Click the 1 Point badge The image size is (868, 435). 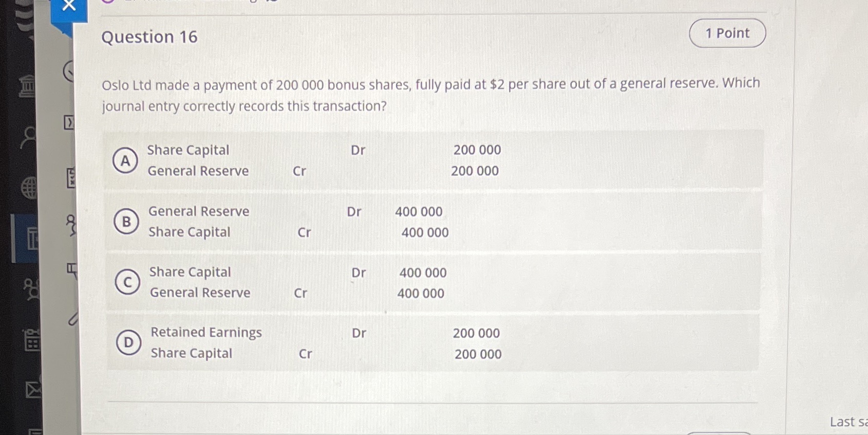coord(727,32)
